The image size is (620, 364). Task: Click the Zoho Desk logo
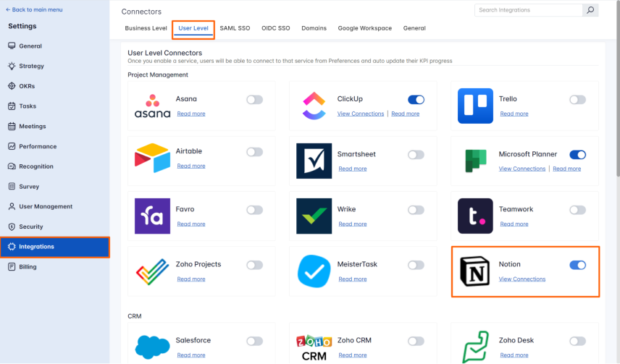tap(475, 347)
